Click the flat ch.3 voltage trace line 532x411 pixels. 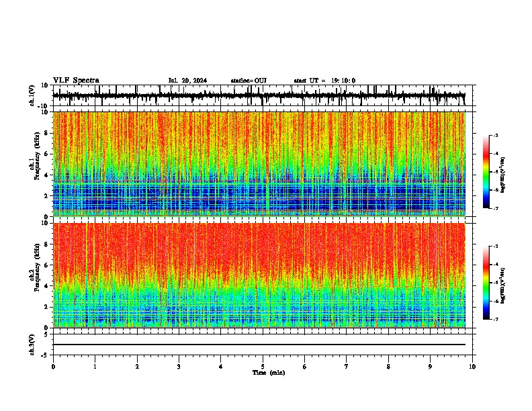[x=259, y=345]
